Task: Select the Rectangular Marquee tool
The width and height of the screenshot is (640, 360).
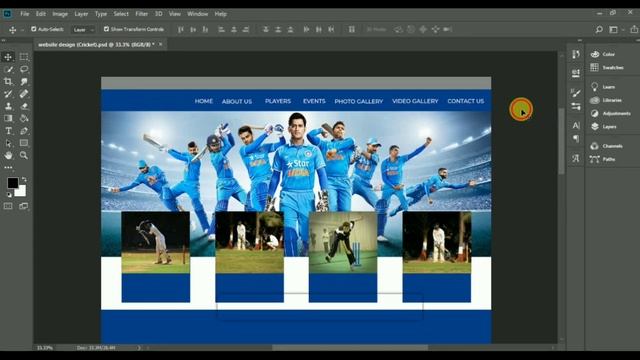Action: click(x=24, y=57)
